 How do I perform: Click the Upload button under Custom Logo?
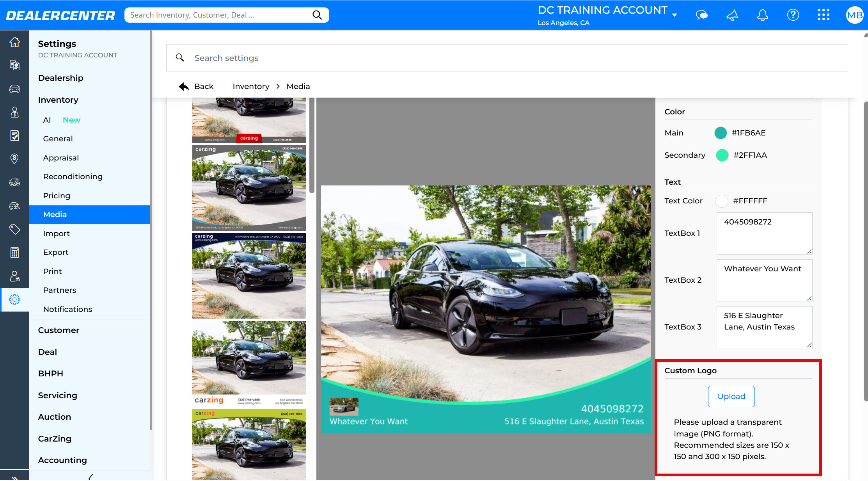pos(731,396)
